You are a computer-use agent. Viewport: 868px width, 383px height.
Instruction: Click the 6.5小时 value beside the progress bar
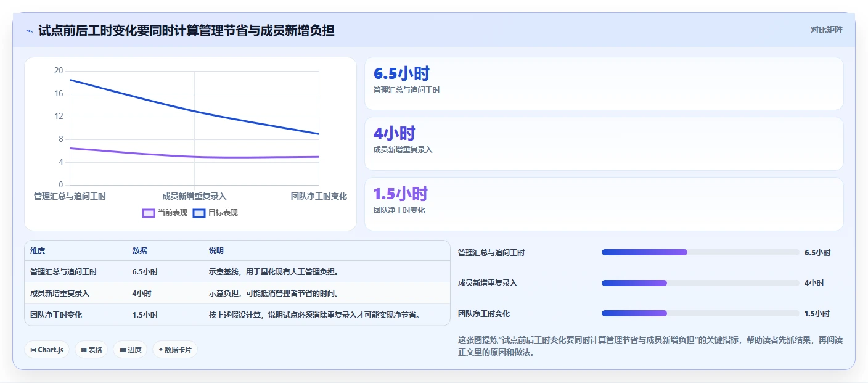pyautogui.click(x=817, y=253)
